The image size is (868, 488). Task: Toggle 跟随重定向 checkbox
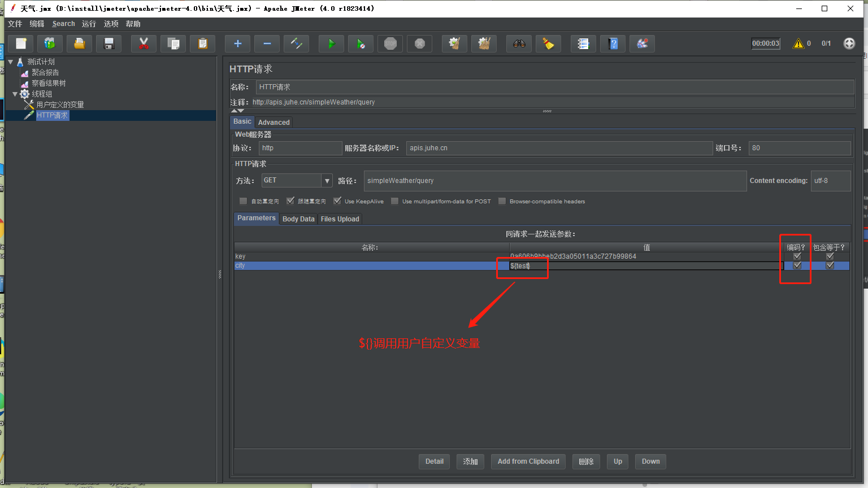(290, 201)
